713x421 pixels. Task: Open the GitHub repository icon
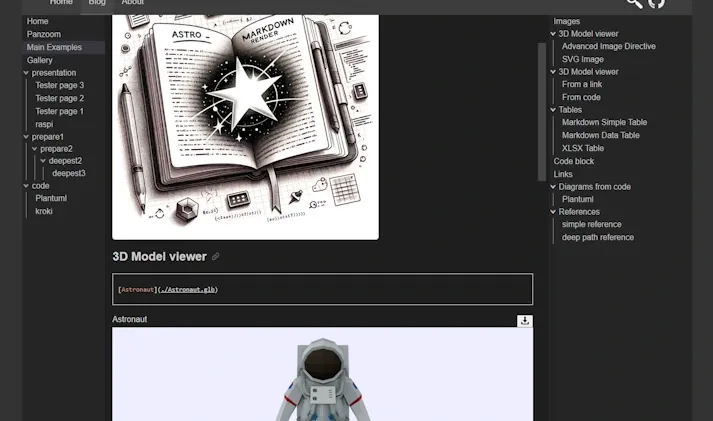point(657,3)
